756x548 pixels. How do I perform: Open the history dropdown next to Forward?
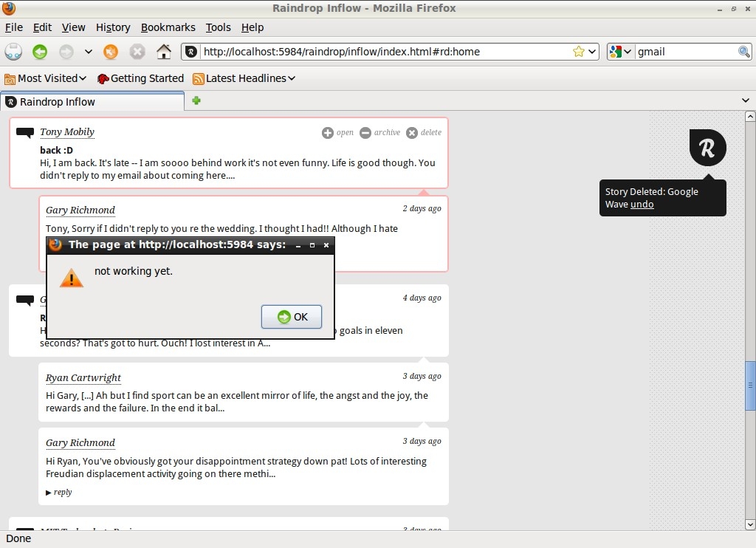(89, 52)
